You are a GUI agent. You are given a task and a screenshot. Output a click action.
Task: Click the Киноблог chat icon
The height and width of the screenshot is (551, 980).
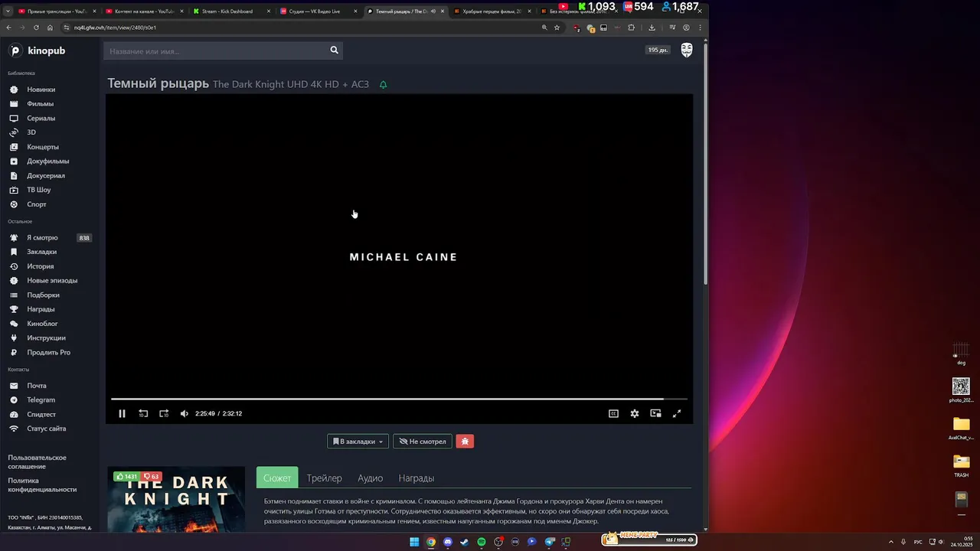coord(14,324)
